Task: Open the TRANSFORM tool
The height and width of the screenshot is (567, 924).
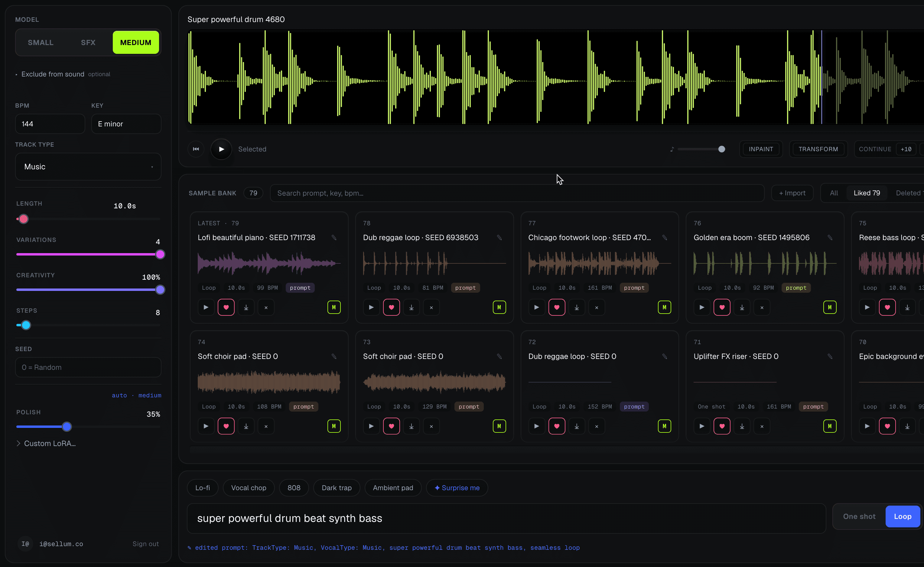Action: (x=818, y=149)
